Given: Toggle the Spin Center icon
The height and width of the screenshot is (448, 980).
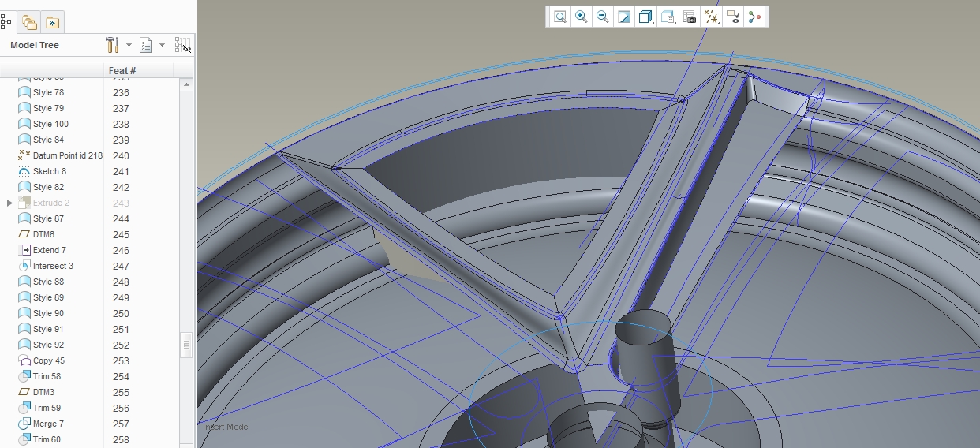Looking at the screenshot, I should click(755, 17).
